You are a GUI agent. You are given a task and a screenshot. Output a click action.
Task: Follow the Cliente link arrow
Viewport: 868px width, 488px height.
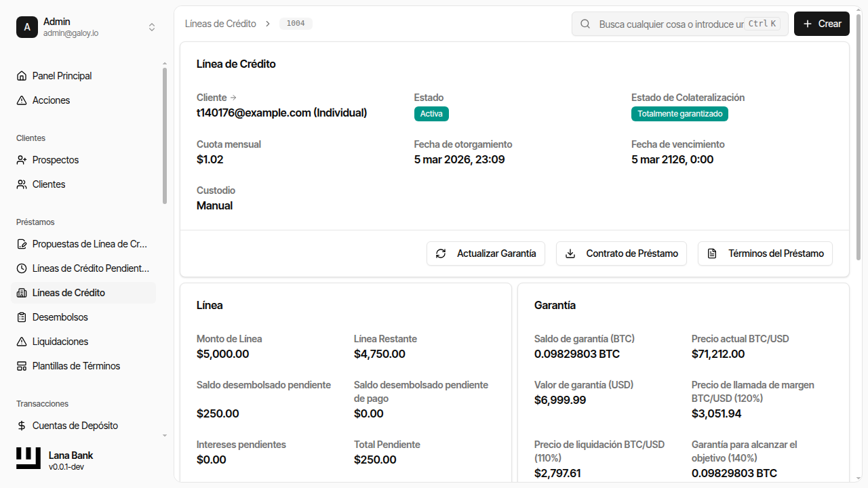point(233,98)
